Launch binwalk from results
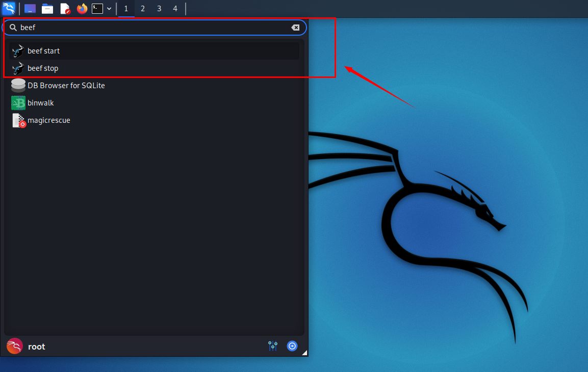This screenshot has width=588, height=372. tap(155, 102)
